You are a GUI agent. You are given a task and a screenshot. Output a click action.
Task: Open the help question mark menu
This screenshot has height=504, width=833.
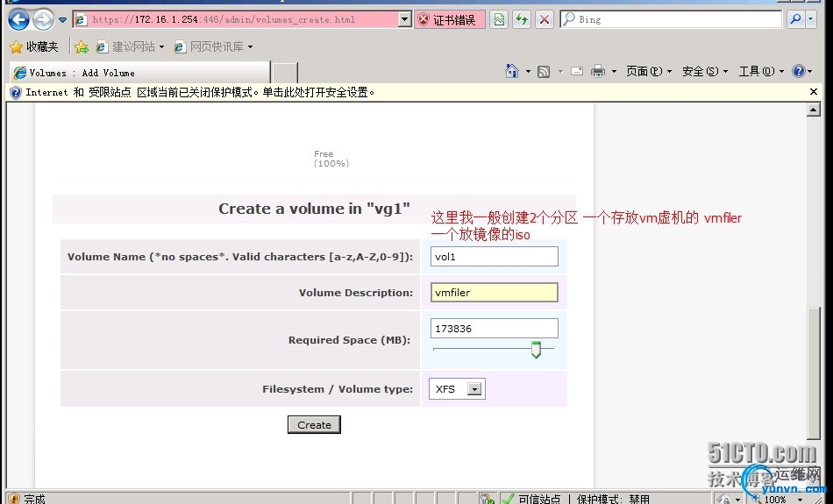(802, 71)
